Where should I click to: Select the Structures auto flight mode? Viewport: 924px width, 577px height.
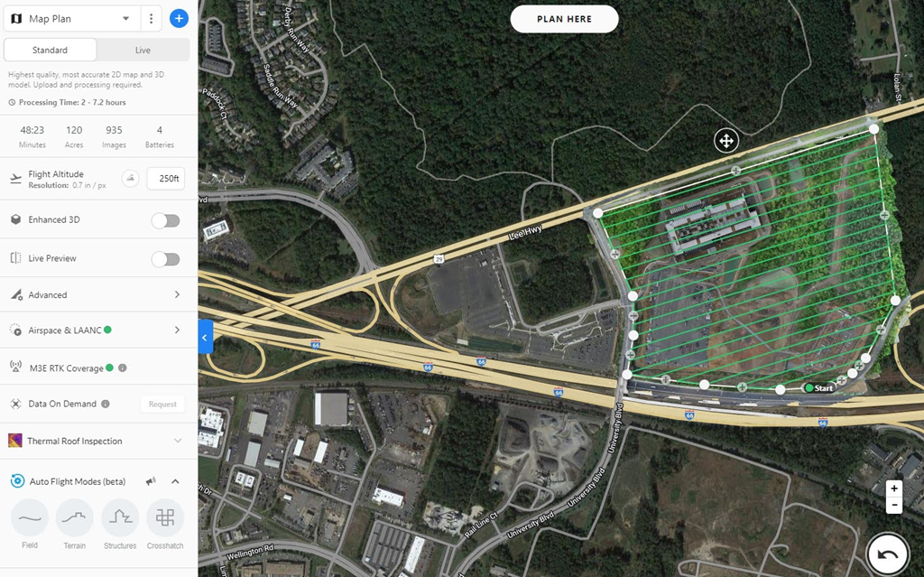pos(120,518)
